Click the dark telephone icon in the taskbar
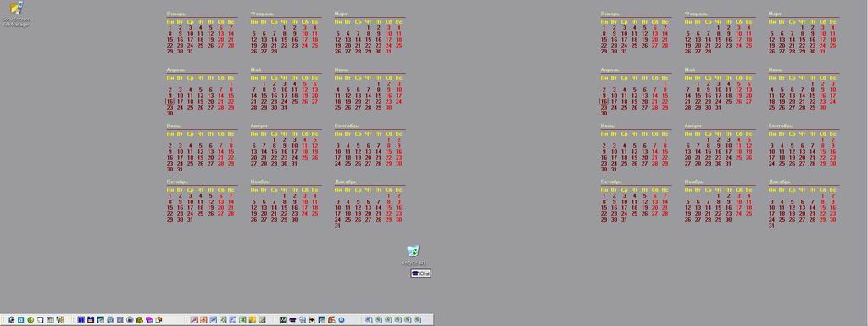 point(292,320)
